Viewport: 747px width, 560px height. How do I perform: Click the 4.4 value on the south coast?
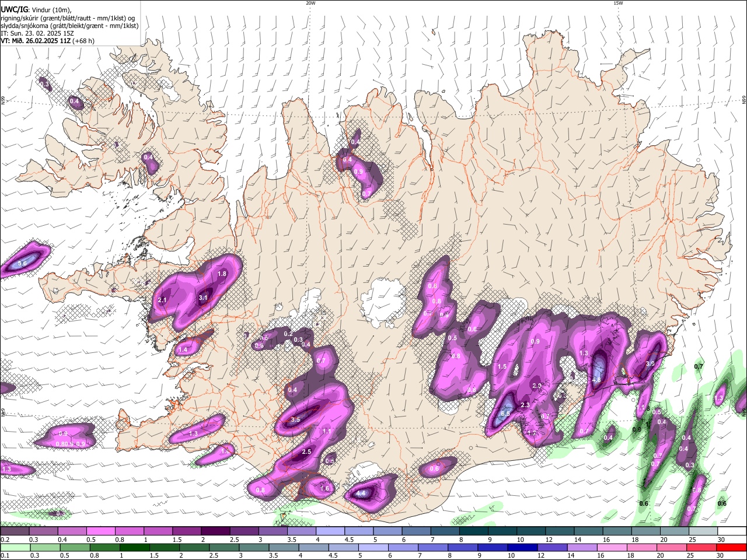click(361, 494)
